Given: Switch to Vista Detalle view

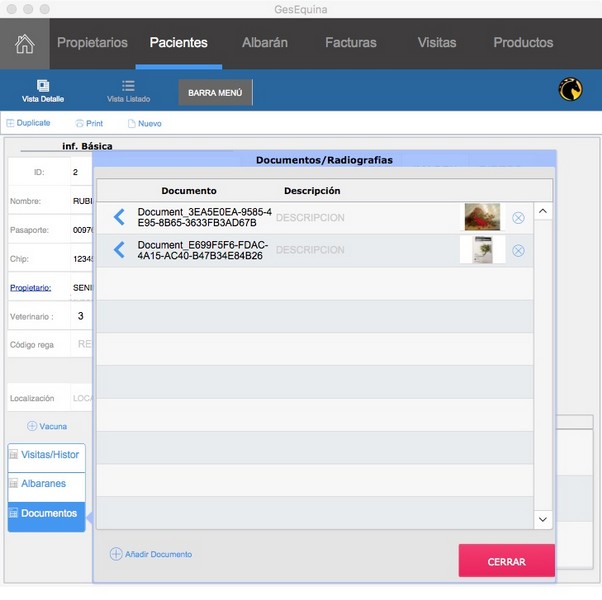Looking at the screenshot, I should pyautogui.click(x=43, y=92).
